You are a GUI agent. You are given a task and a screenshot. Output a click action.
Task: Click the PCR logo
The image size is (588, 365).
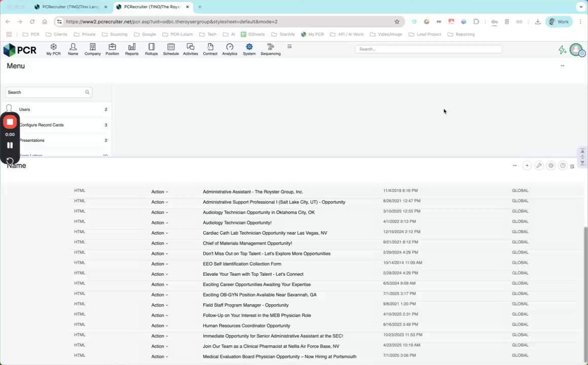pos(20,50)
